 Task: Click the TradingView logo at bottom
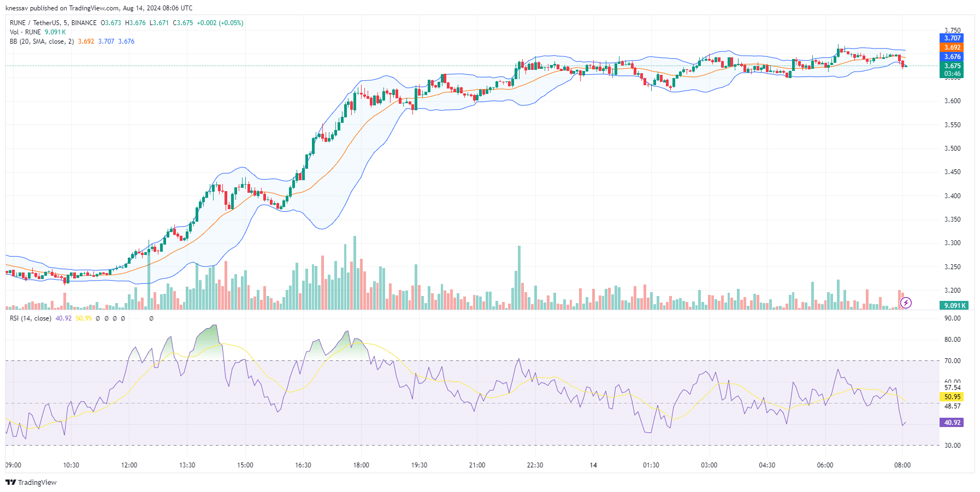(x=31, y=482)
